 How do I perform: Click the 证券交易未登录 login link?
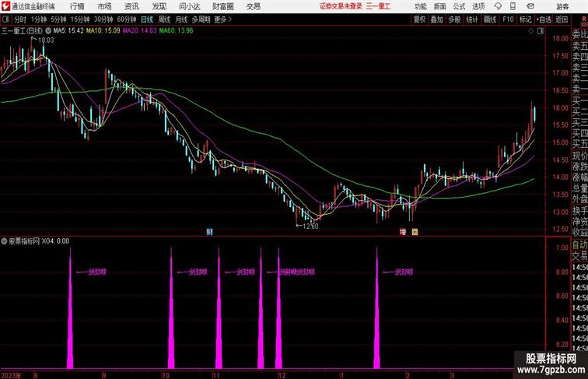point(341,6)
